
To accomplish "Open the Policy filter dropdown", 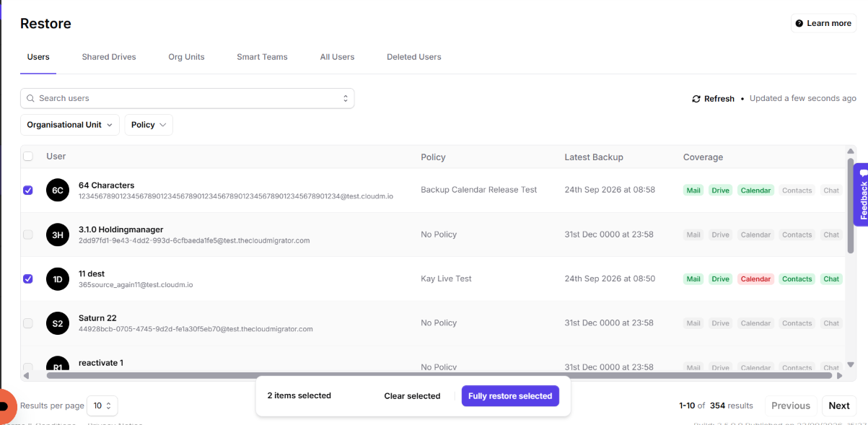I will 149,125.
